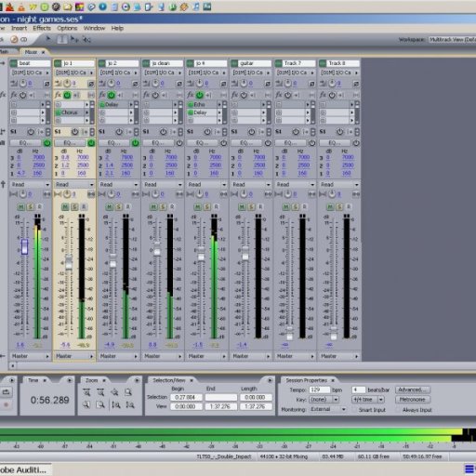Mute the guitar track
This screenshot has width=476, height=476.
242,206
